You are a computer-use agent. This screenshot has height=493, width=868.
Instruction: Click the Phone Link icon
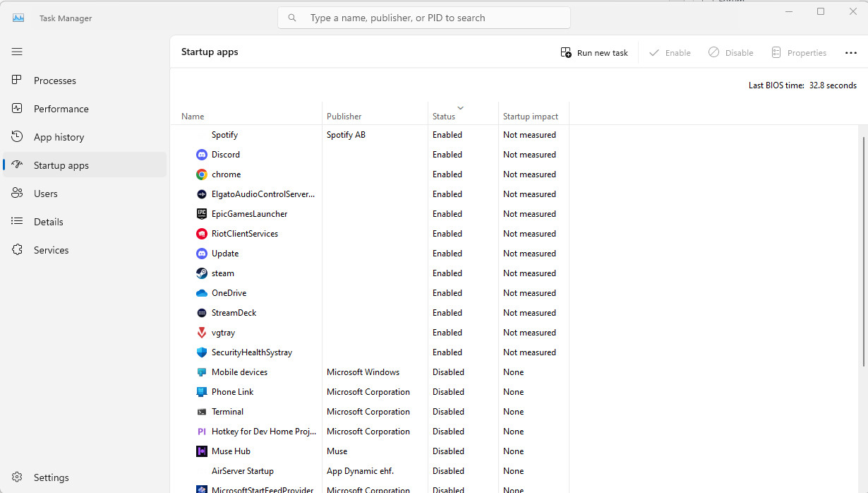tap(202, 392)
